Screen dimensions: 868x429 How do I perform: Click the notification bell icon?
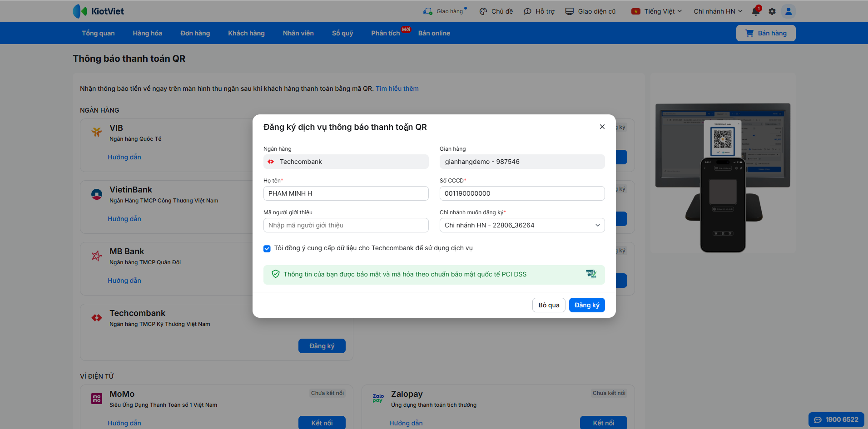(756, 11)
